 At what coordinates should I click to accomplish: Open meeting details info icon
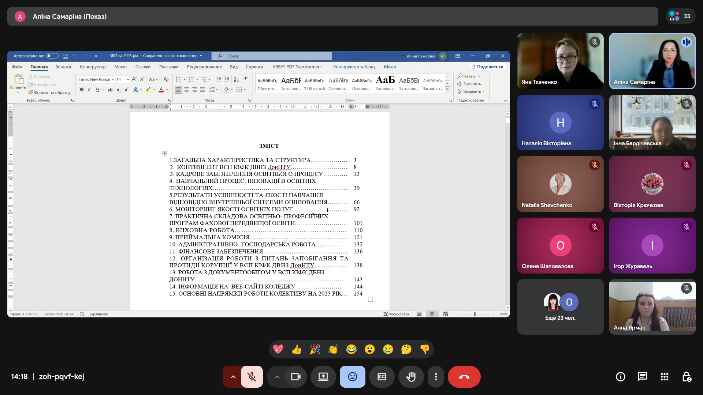tap(621, 377)
